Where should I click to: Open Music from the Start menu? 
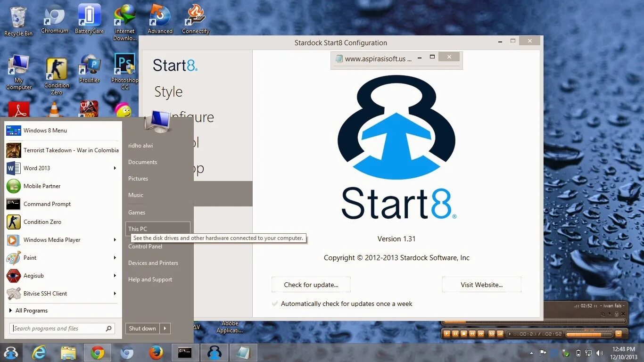point(136,195)
